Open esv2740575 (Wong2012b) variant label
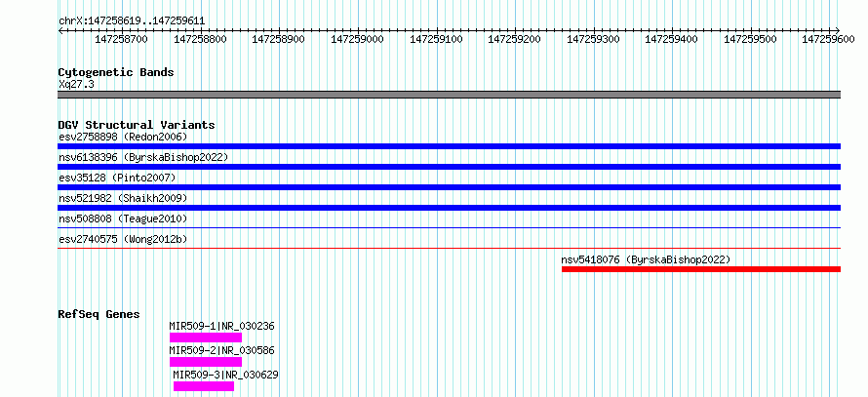 (123, 239)
